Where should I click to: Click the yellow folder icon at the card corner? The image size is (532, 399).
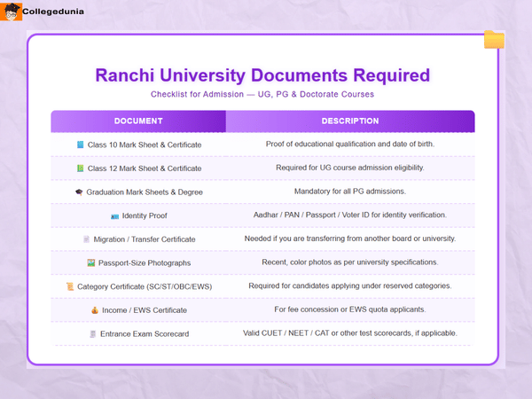click(x=494, y=39)
